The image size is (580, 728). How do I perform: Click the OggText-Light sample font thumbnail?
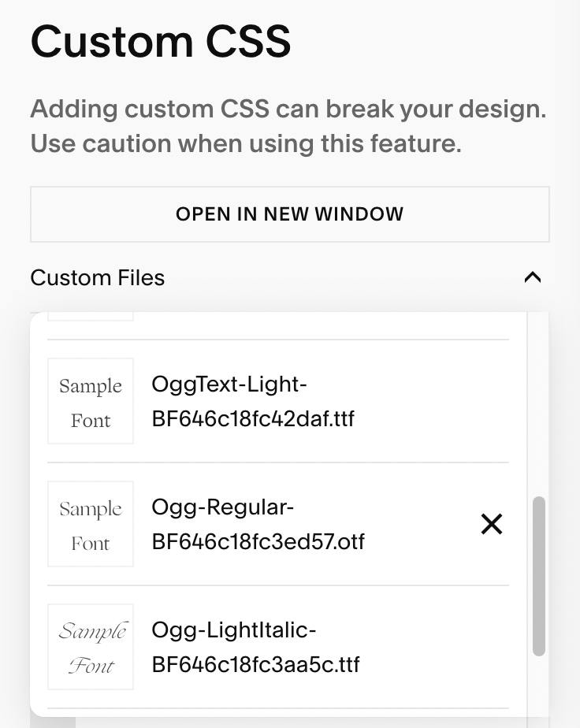tap(91, 401)
